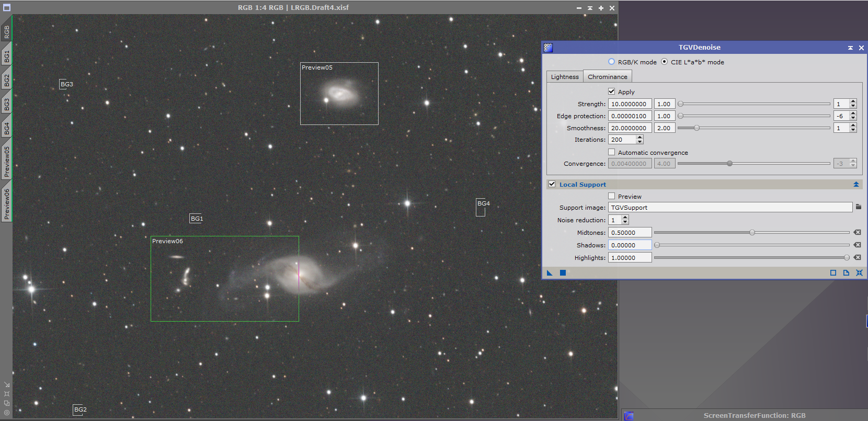Reset TGVDenoise settings with the bottom-right icon

pos(859,273)
